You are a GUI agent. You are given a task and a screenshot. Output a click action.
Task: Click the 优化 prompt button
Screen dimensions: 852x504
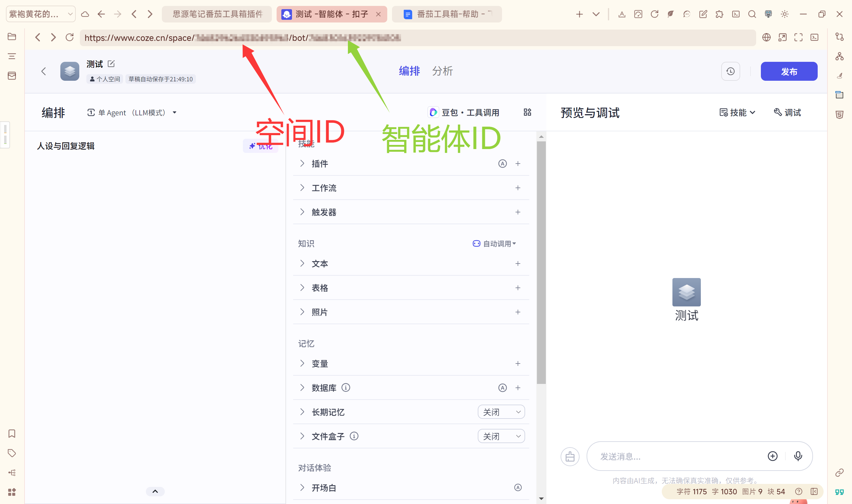pyautogui.click(x=260, y=146)
